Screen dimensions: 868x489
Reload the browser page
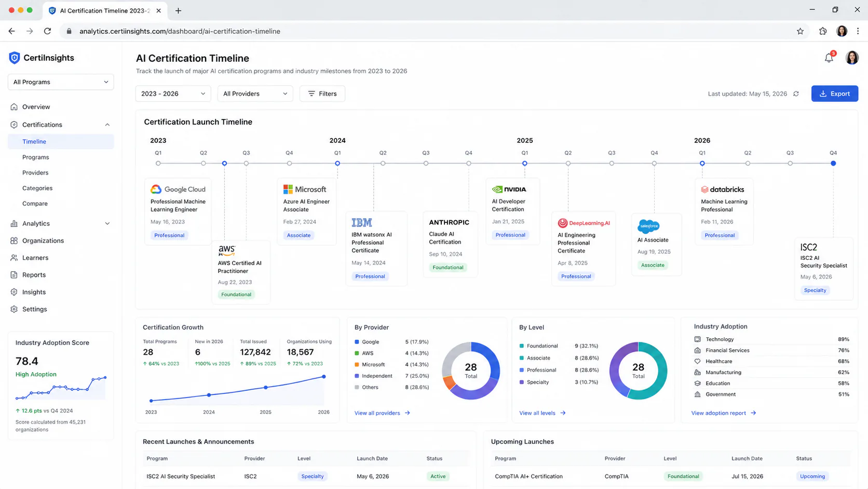[x=47, y=31]
